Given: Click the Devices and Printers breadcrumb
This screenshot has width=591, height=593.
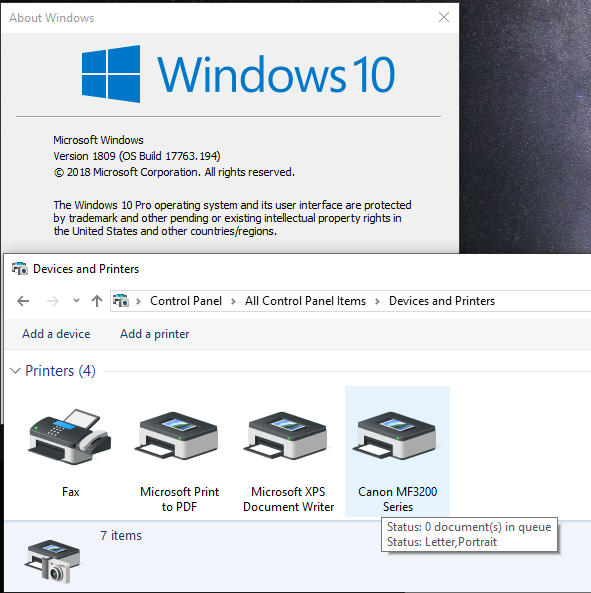Looking at the screenshot, I should 442,301.
